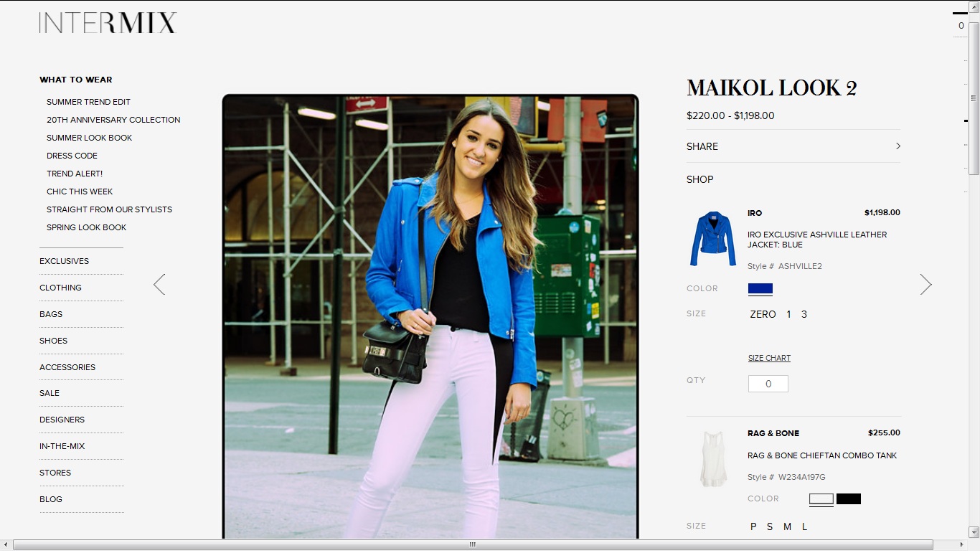Click the MAIKOL LOOK 2 title
The width and height of the screenshot is (980, 553).
(772, 88)
